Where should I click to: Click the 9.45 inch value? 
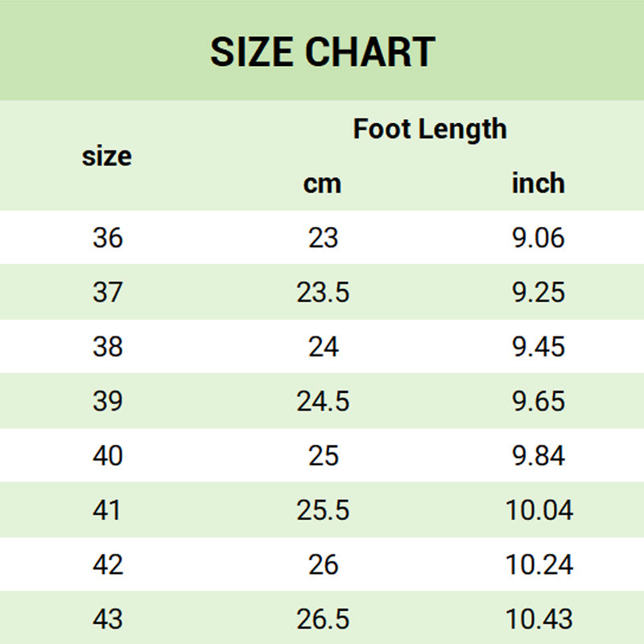pyautogui.click(x=539, y=347)
